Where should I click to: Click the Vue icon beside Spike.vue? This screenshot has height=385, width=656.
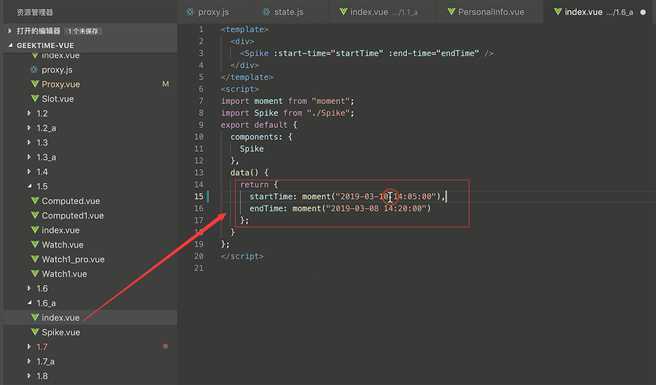coord(35,332)
